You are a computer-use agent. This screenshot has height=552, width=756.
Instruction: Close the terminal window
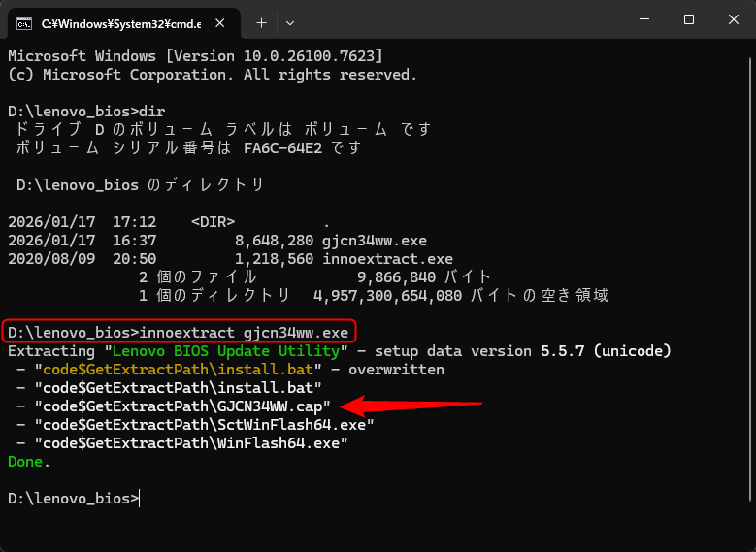pos(733,20)
